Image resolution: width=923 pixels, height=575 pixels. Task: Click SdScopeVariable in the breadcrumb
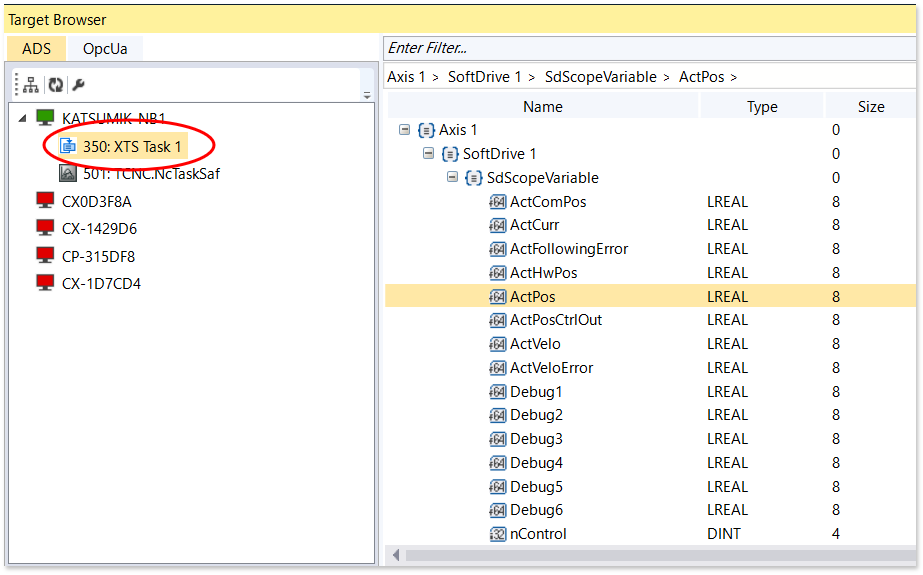[600, 77]
